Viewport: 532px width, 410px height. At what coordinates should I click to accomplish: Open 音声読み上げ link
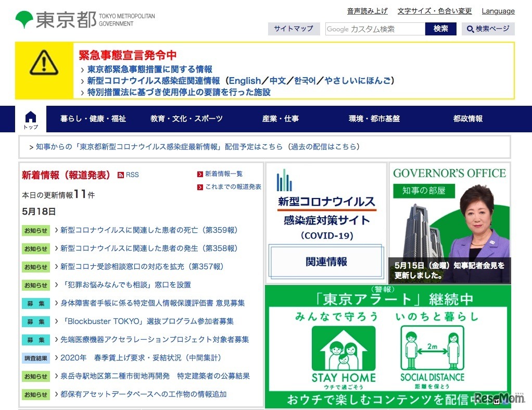(x=367, y=11)
